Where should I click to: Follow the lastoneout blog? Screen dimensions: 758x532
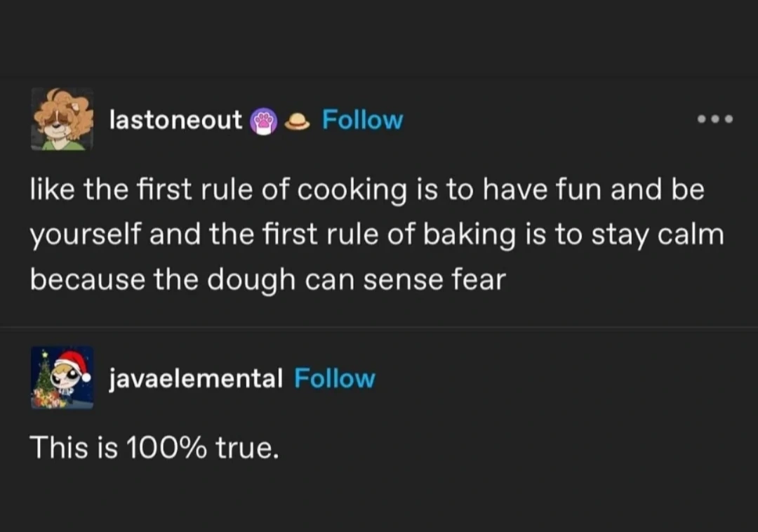(x=362, y=120)
